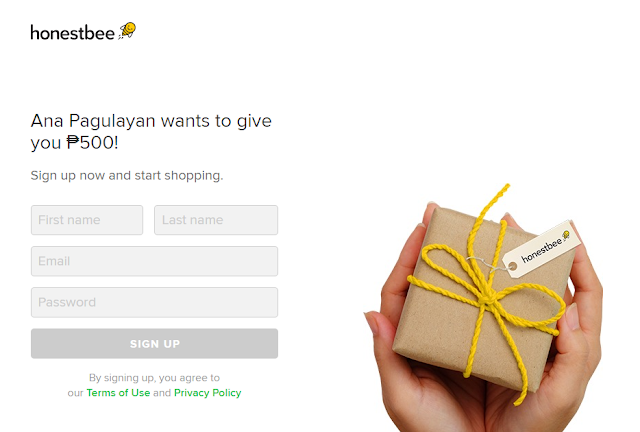Activate the Password input field
The image size is (640, 432).
(x=154, y=303)
